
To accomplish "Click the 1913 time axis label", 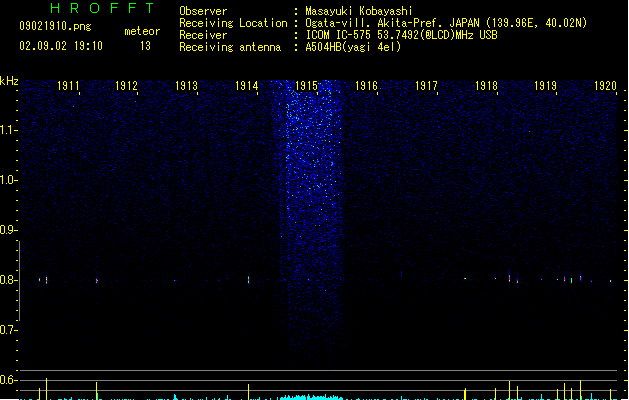I will (187, 86).
